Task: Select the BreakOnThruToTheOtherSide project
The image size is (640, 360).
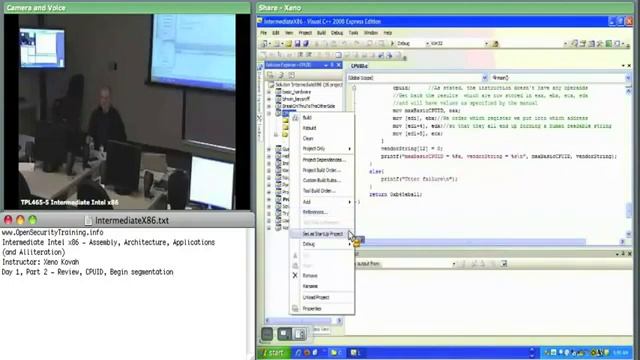Action: (x=309, y=106)
